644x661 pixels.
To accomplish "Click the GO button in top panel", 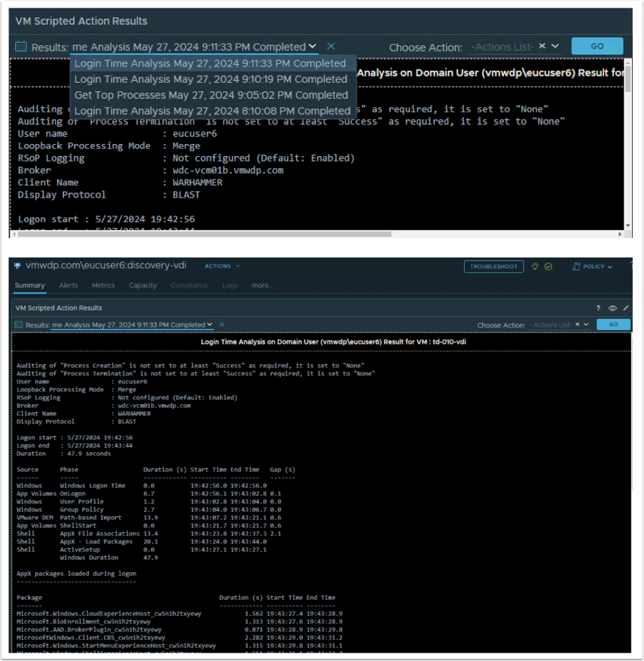I will click(x=597, y=46).
